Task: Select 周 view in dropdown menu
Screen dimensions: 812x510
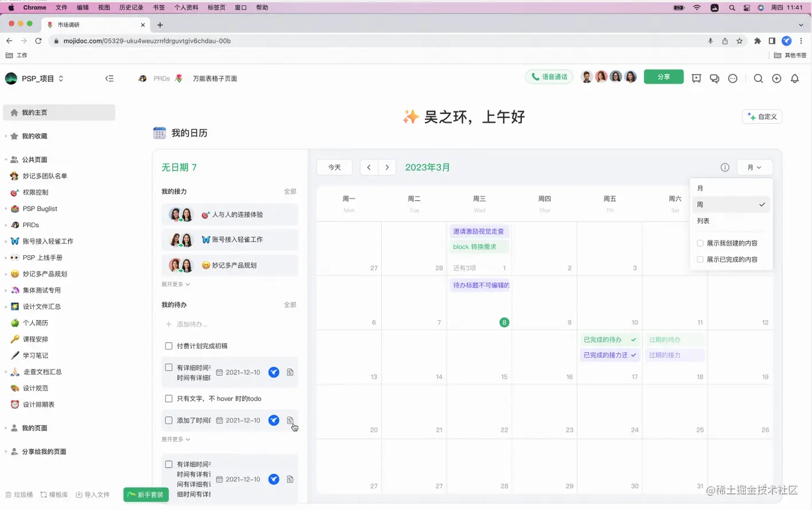Action: click(x=731, y=204)
